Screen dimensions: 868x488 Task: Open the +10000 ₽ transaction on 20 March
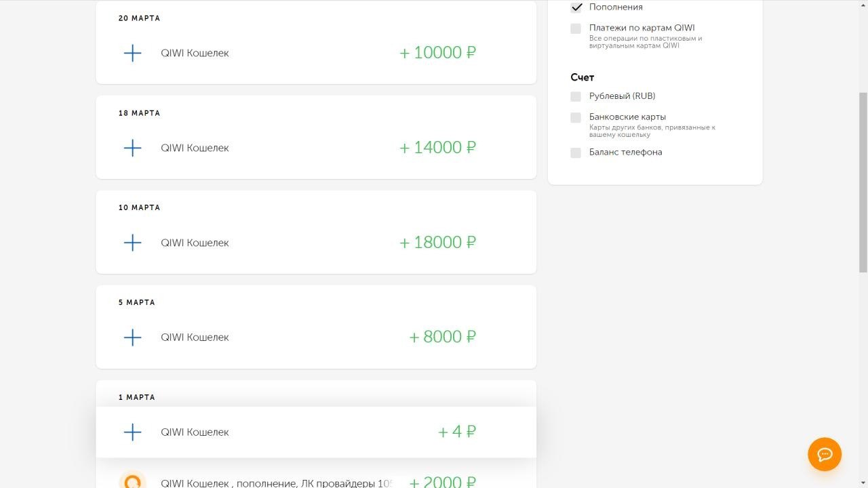pos(438,53)
